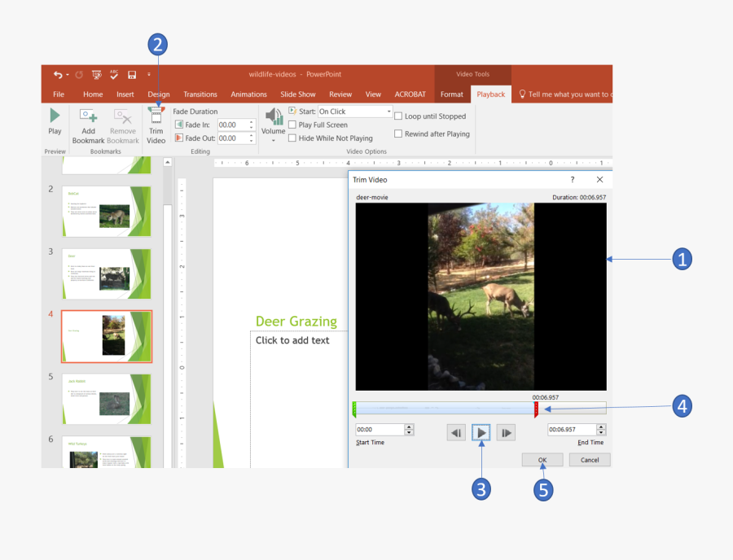Image resolution: width=733 pixels, height=560 pixels.
Task: Enable Play Full Screen checkbox
Action: tap(292, 125)
